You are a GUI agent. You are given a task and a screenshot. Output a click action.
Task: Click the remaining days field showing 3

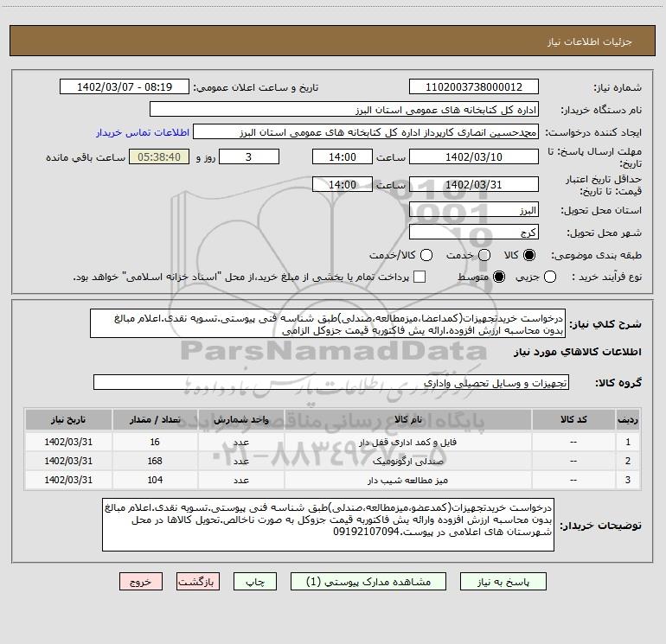(x=249, y=156)
